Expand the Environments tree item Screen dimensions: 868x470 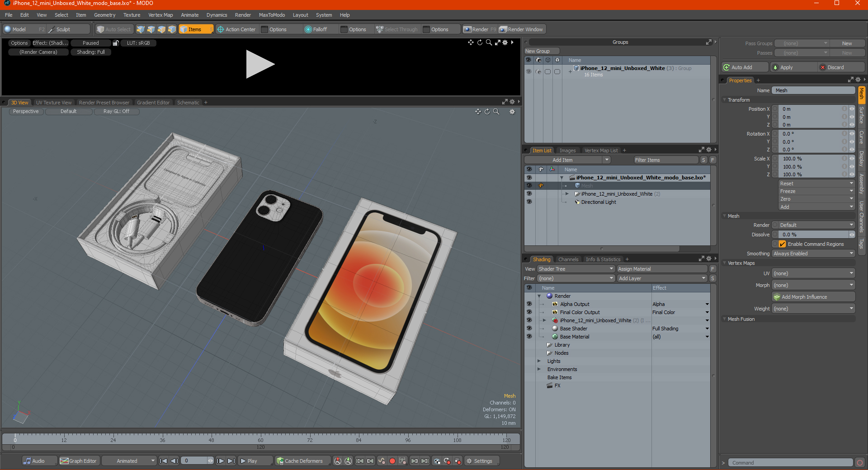point(539,369)
